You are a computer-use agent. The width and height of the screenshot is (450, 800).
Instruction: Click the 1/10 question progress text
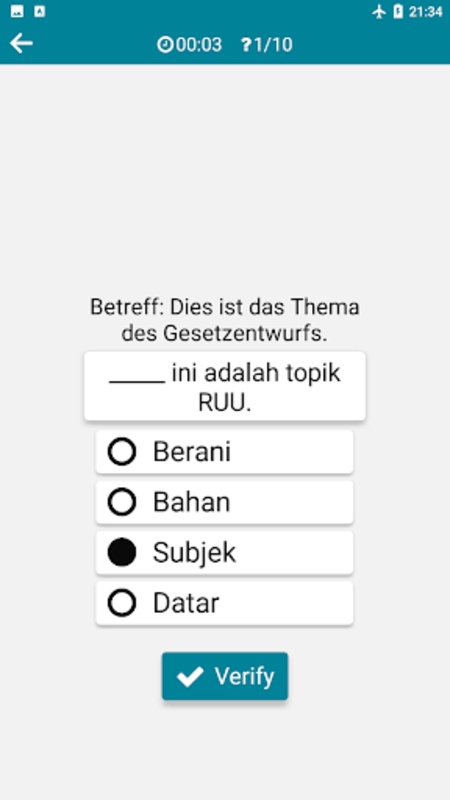[273, 45]
